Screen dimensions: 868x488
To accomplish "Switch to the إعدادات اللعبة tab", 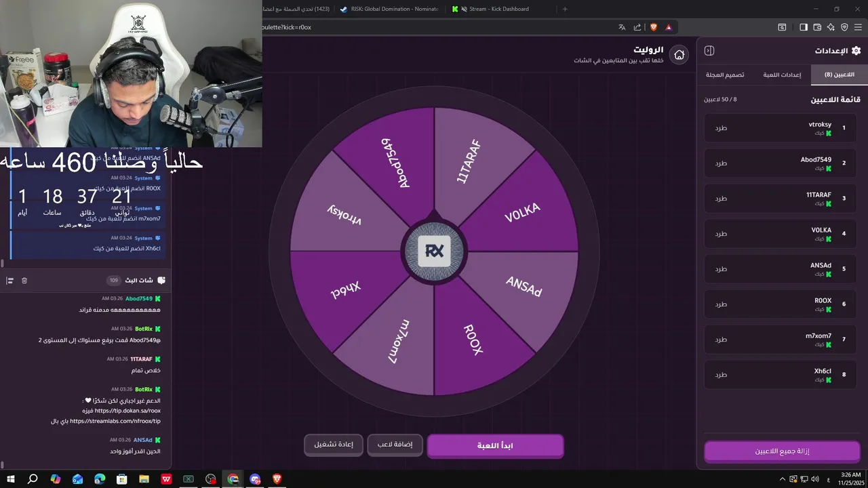I will coord(782,75).
